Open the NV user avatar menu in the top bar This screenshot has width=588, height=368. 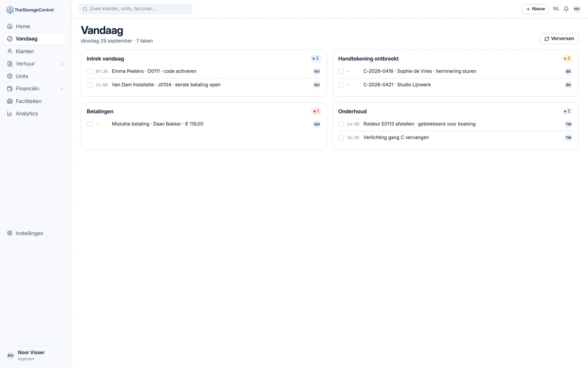[577, 9]
